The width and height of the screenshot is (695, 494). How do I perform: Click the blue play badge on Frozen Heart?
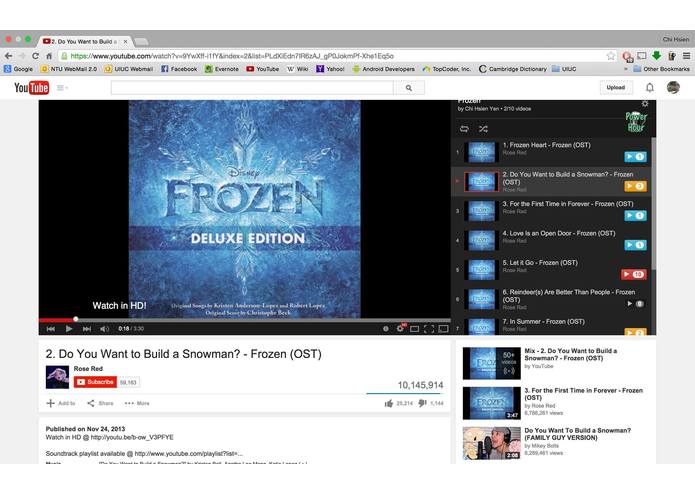click(x=635, y=156)
